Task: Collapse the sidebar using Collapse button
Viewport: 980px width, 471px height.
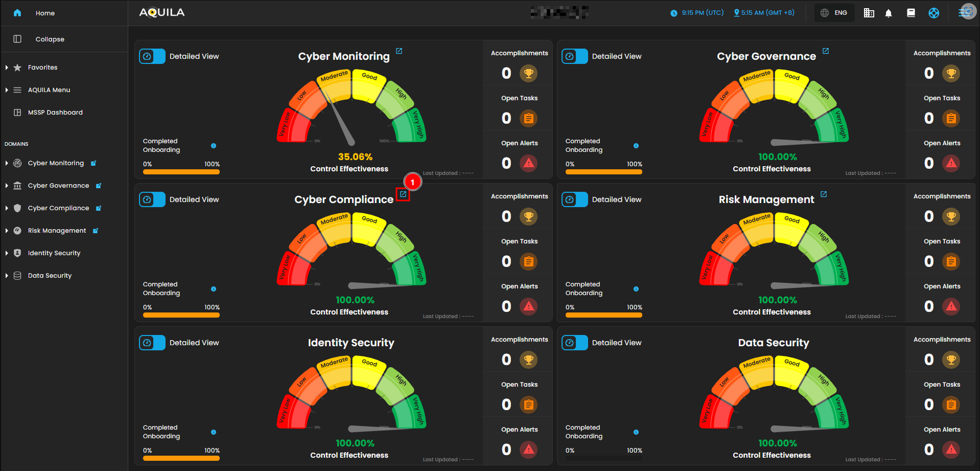Action: point(50,39)
